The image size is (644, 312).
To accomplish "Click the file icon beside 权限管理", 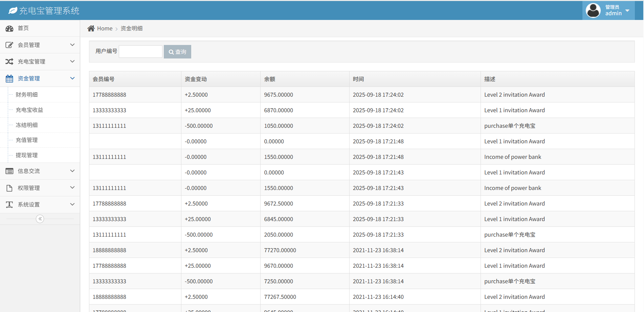I will 9,188.
